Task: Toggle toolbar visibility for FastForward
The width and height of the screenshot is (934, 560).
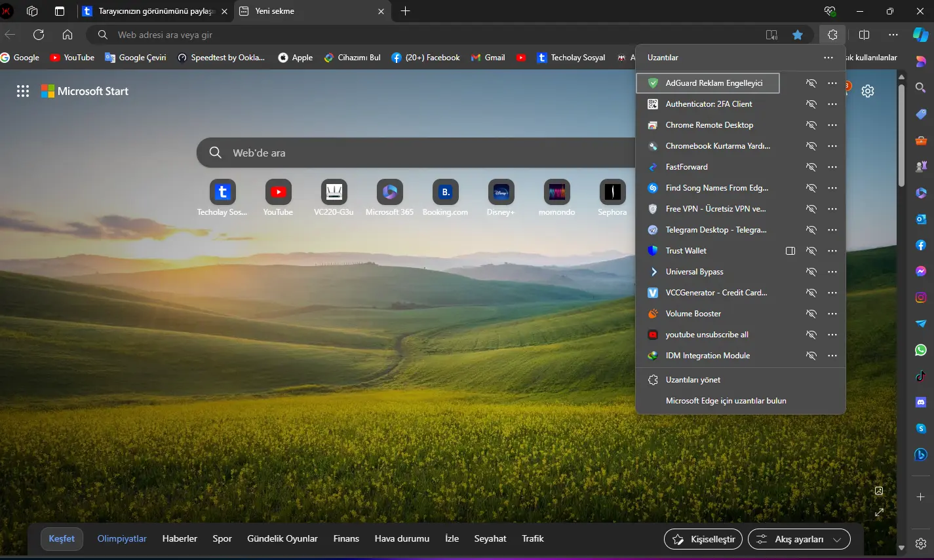Action: [811, 167]
